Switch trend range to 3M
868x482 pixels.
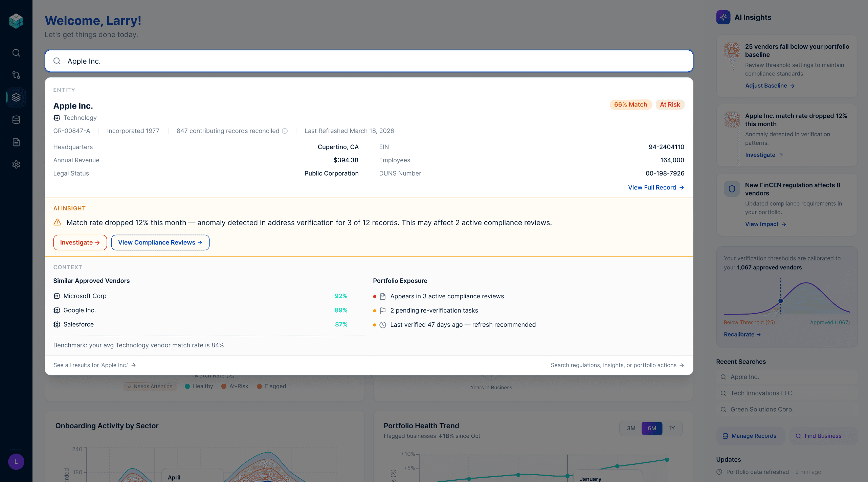631,428
